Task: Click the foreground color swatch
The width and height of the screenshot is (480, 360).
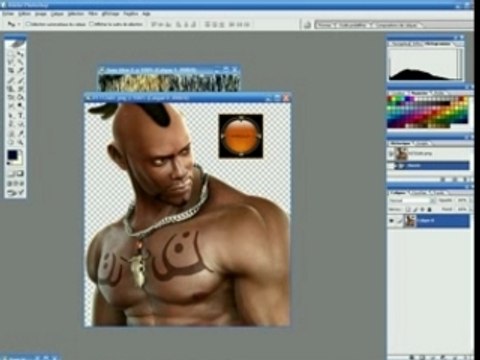Action: [12, 155]
